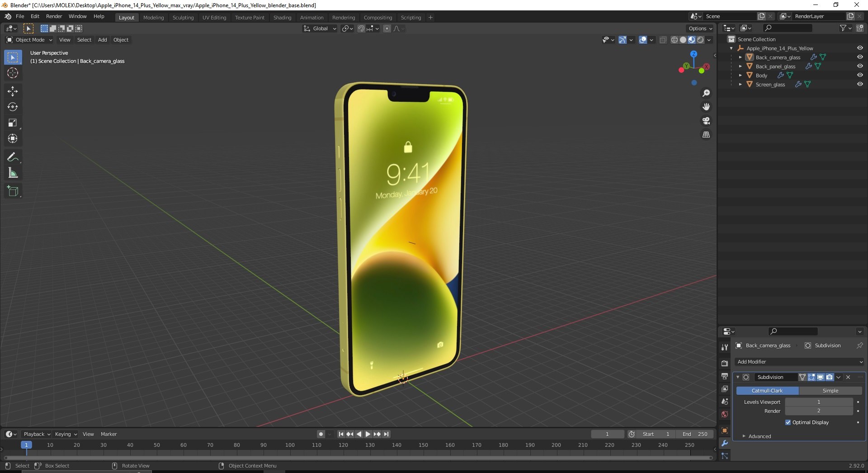Toggle modifier viewport display monitor button
The width and height of the screenshot is (868, 473).
821,377
